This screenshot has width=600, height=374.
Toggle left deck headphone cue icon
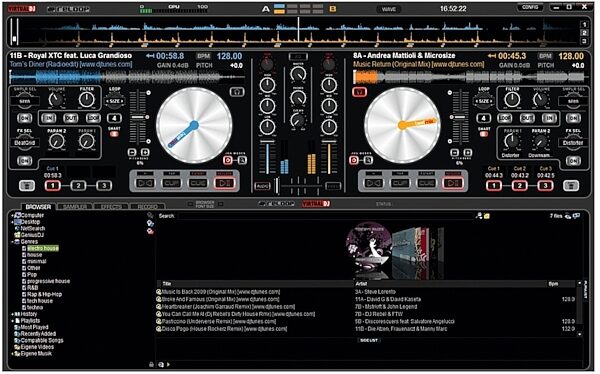point(237,92)
